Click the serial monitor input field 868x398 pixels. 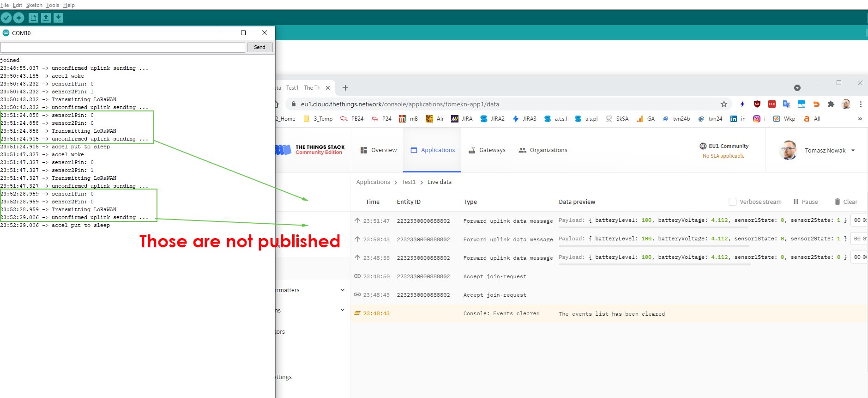point(123,47)
